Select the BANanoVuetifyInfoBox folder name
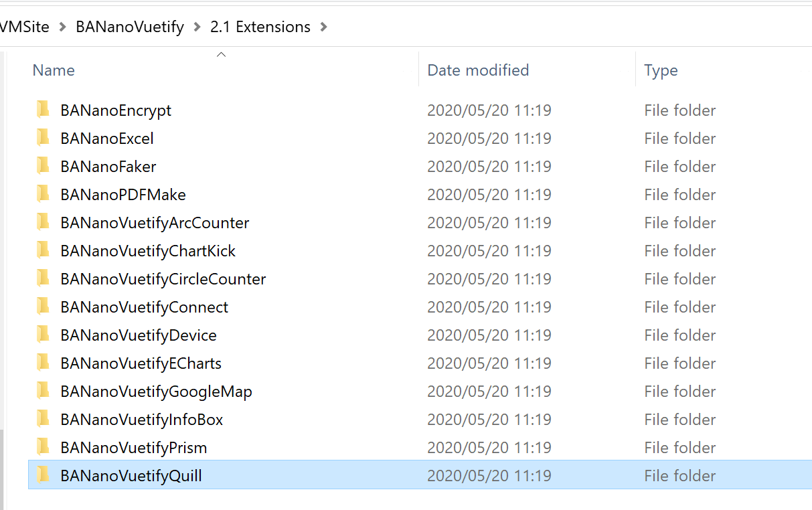 click(141, 420)
